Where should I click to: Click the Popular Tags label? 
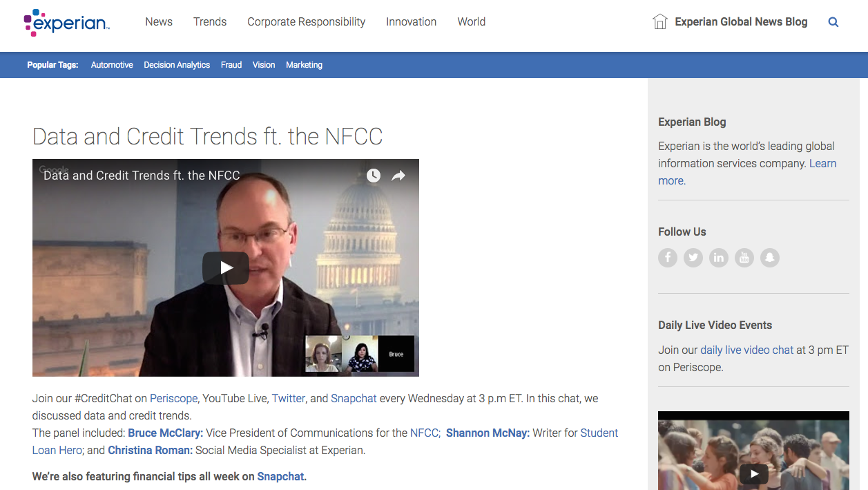click(x=52, y=65)
